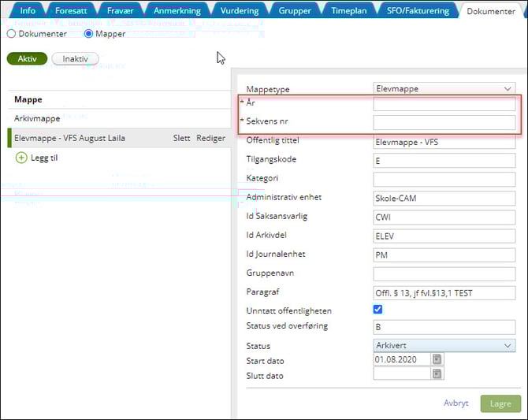The image size is (528, 420).
Task: Switch to the Fravær tab
Action: (120, 11)
